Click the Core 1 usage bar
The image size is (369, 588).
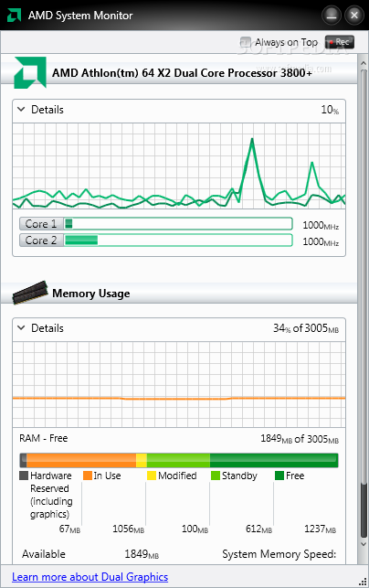[178, 224]
